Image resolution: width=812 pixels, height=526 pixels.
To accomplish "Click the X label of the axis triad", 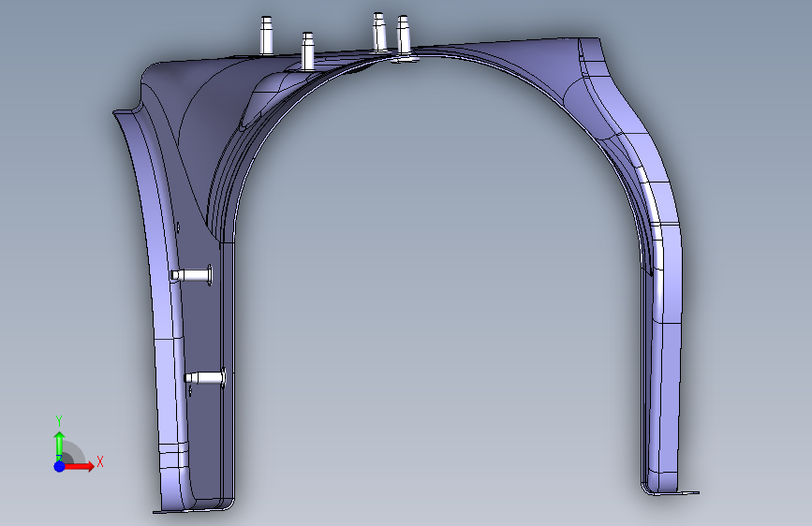I will (x=100, y=461).
